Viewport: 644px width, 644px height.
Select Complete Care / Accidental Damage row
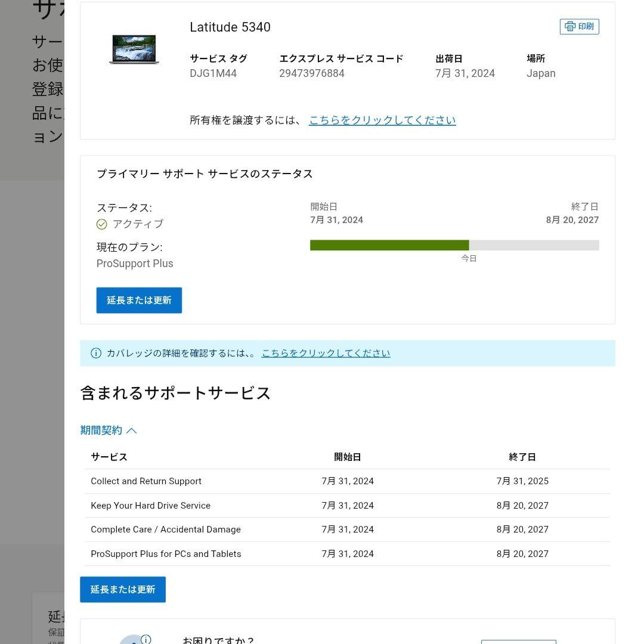[x=348, y=530]
